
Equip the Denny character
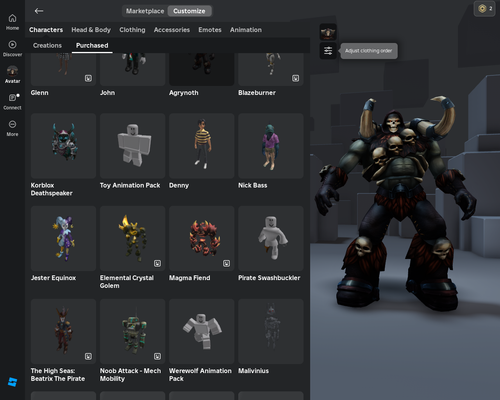click(201, 146)
